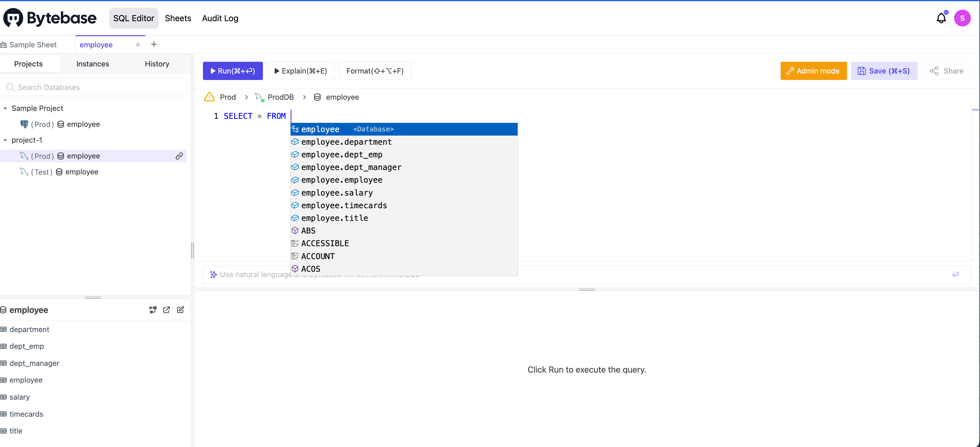Select the (Test) employee database
Viewport: 980px width, 447px height.
coord(81,172)
